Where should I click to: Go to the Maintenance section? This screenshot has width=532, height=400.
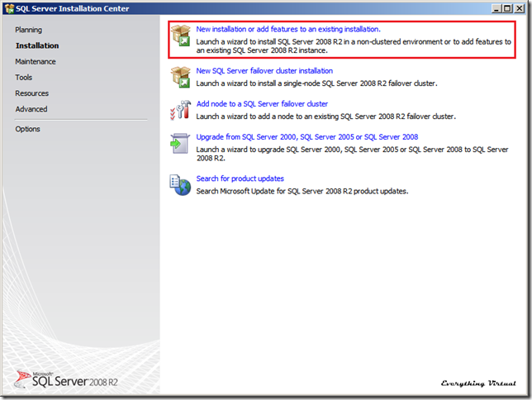[x=36, y=61]
